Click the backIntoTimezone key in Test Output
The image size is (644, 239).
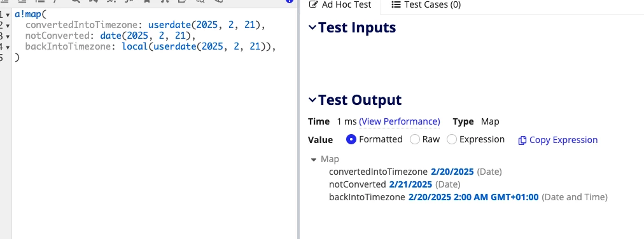click(367, 197)
